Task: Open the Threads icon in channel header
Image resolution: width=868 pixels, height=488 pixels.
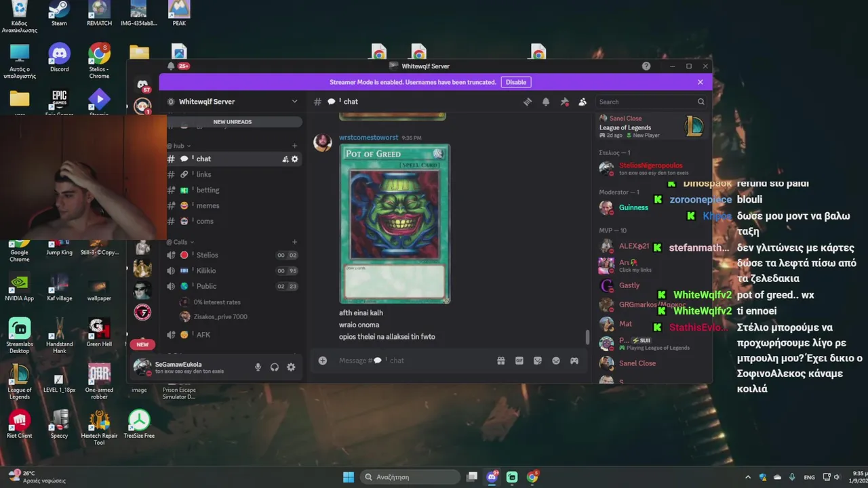Action: (x=528, y=102)
